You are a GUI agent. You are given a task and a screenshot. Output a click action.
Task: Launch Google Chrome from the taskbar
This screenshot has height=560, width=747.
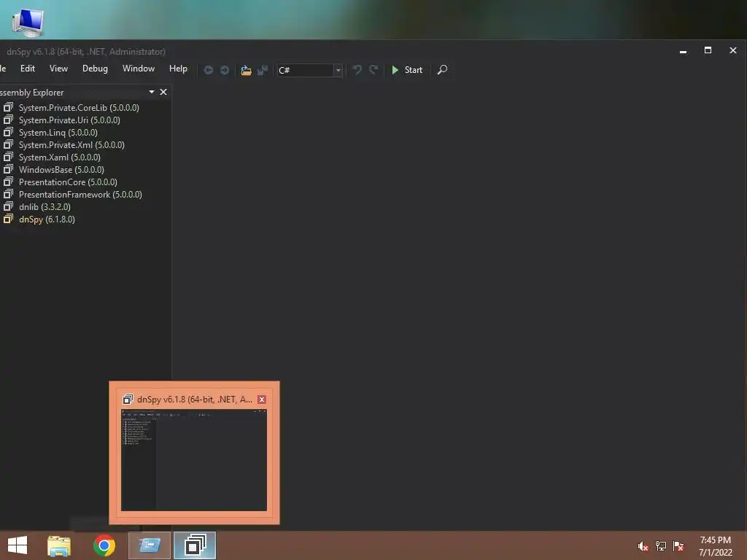tap(104, 545)
